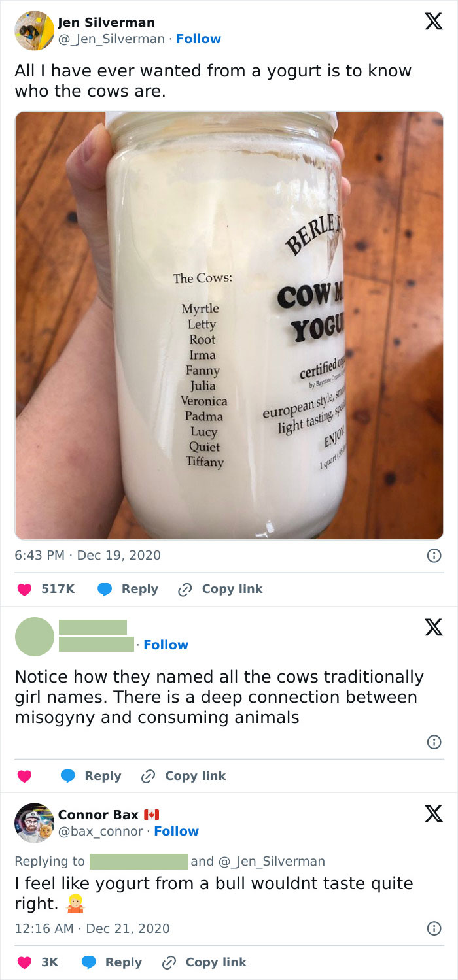Like the misogyny comment tweet

pyautogui.click(x=24, y=776)
